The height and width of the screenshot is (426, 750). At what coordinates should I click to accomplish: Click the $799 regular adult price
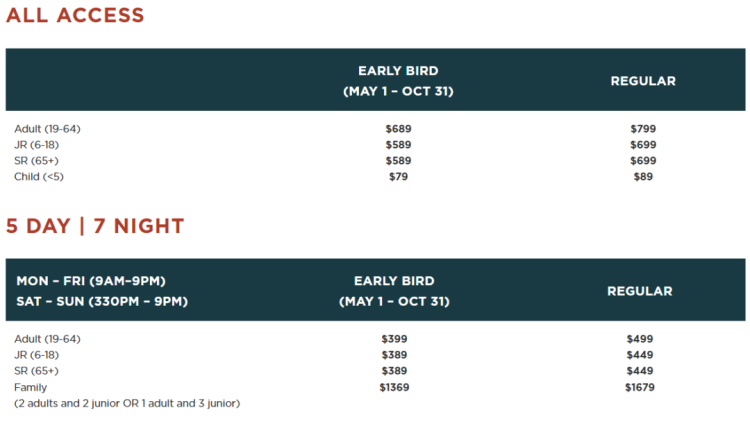643,129
